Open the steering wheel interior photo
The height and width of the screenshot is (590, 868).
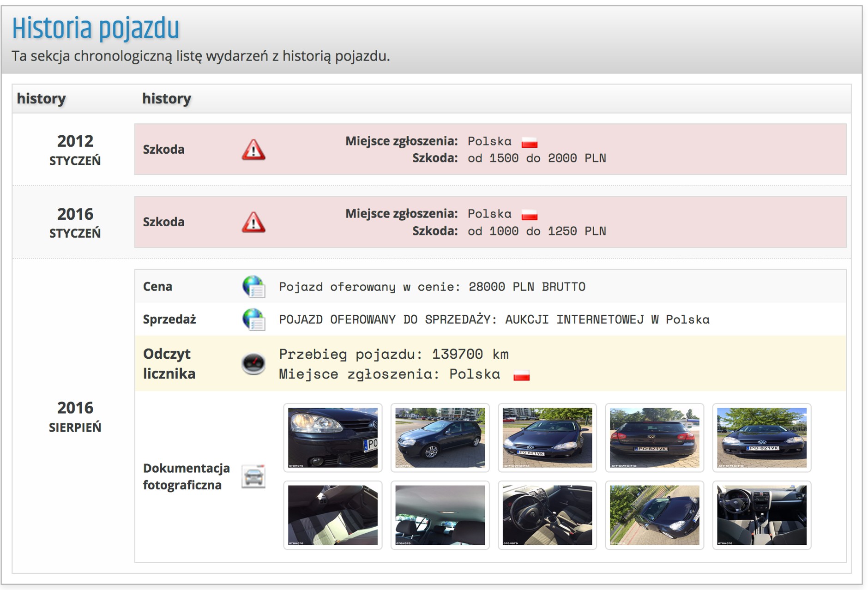coord(547,515)
